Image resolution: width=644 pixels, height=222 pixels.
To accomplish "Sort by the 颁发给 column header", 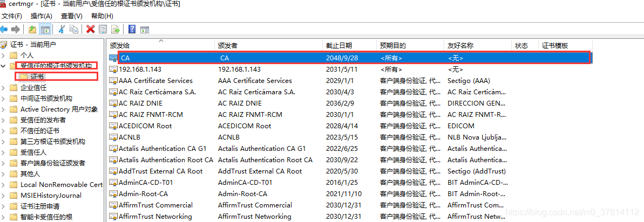I will point(161,45).
